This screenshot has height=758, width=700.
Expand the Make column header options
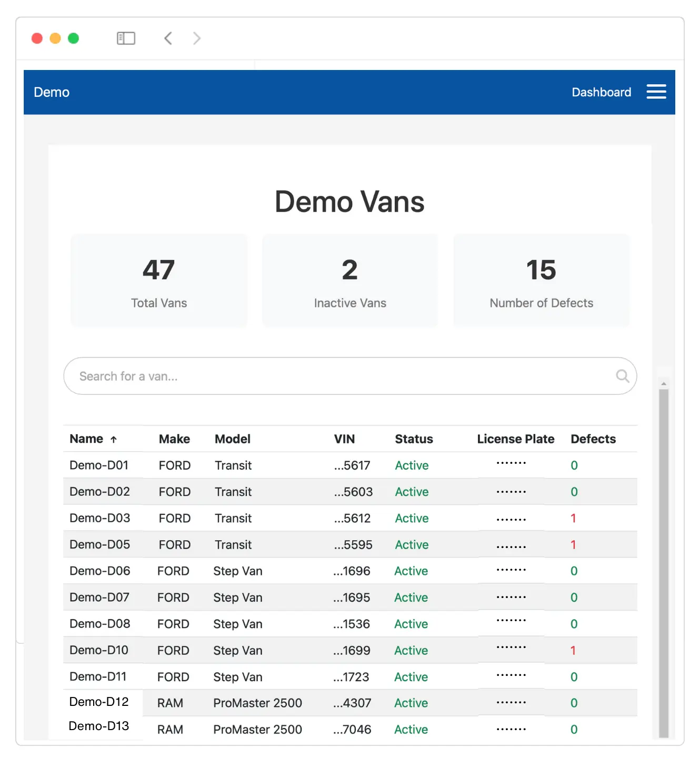pyautogui.click(x=174, y=438)
